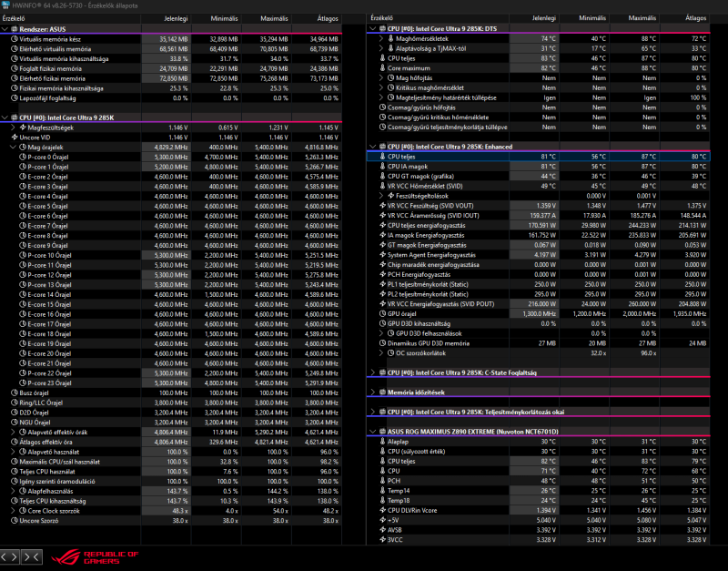Click the Érzékelő column header in right pane
728x571 pixels.
tap(438, 18)
